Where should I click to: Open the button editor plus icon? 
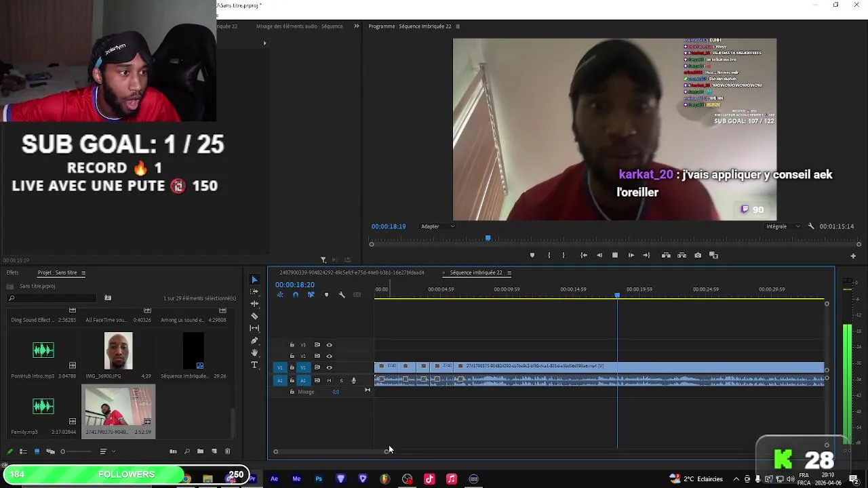tap(853, 256)
